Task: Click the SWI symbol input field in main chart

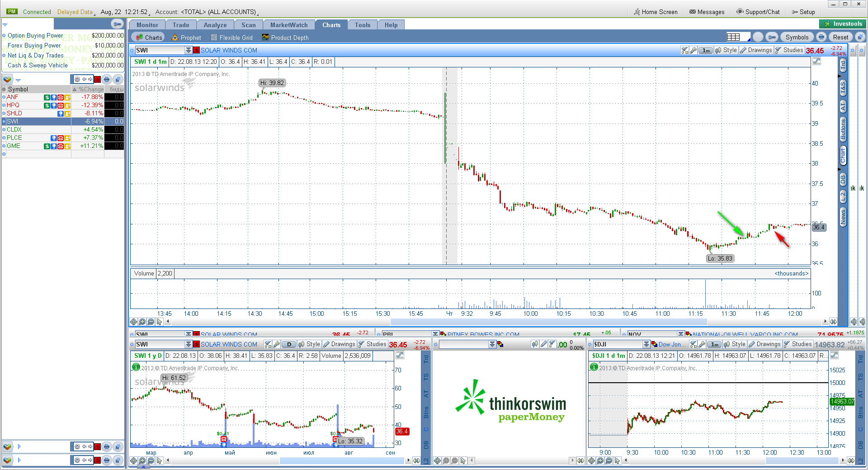Action: [x=160, y=50]
